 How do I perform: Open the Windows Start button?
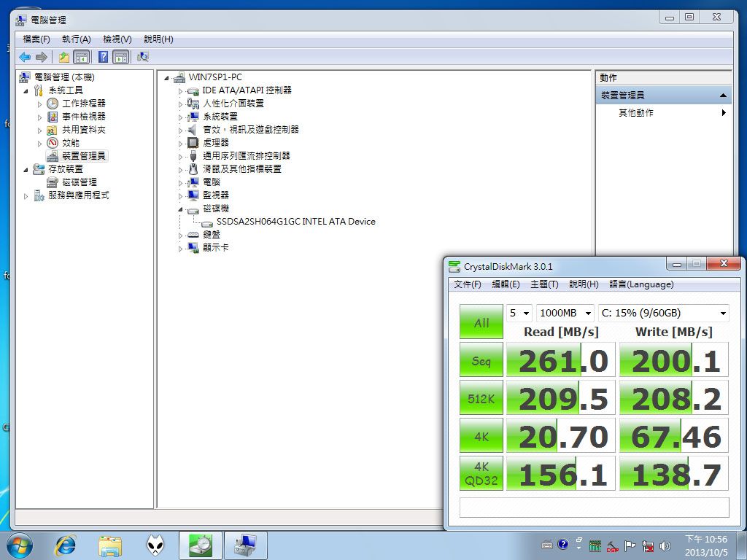coord(20,545)
